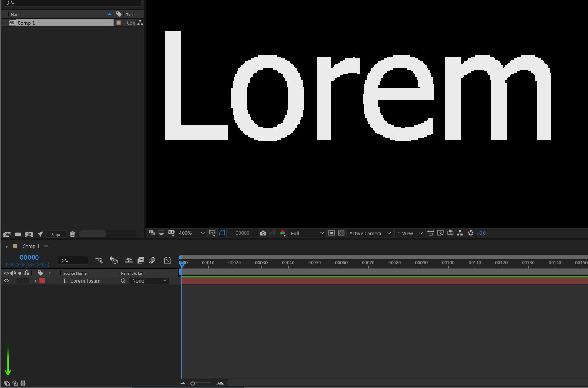Toggle pixel aspect ratio correction
The width and height of the screenshot is (588, 388).
point(430,233)
